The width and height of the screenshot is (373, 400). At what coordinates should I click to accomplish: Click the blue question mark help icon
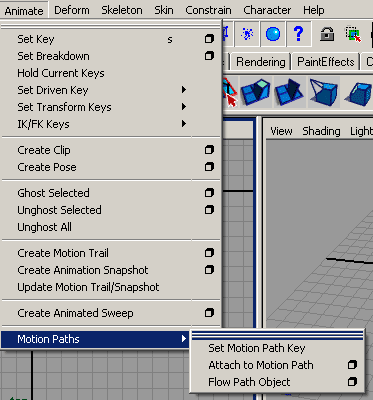(299, 34)
